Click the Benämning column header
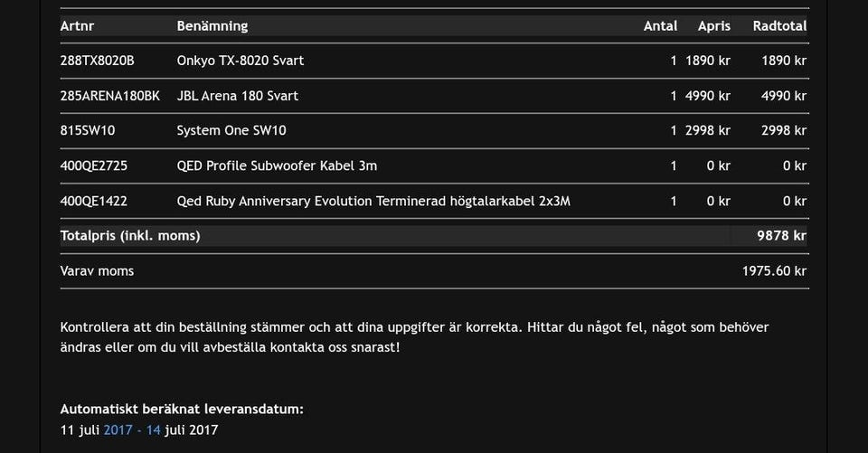The image size is (868, 453). (x=212, y=26)
